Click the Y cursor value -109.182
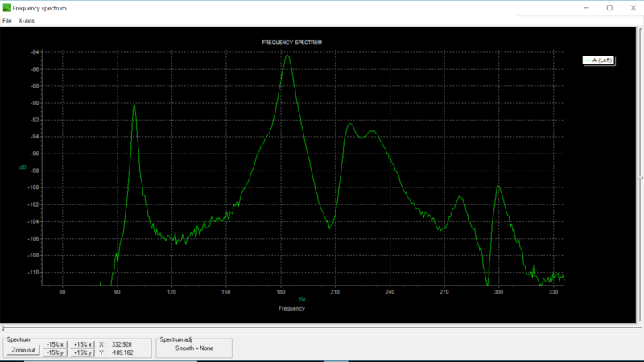The image size is (644, 362). click(122, 352)
